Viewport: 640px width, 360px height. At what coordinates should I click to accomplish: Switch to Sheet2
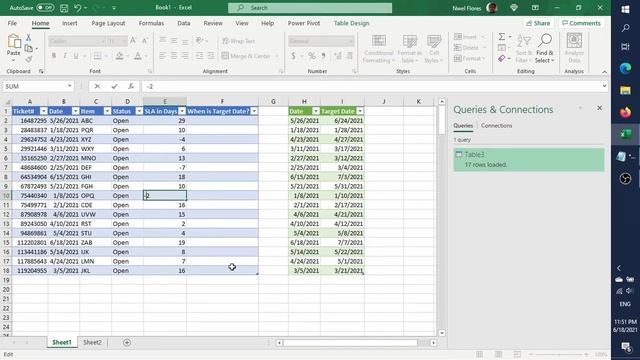(x=92, y=342)
